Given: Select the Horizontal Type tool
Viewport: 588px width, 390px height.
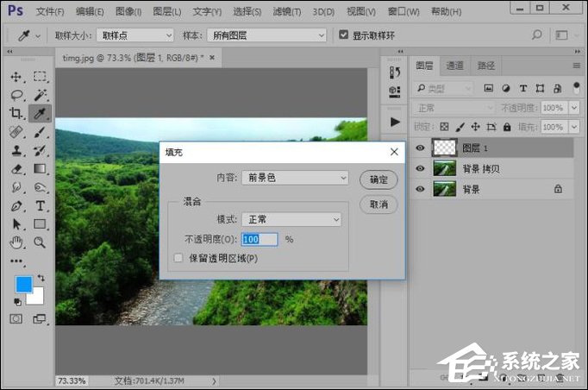Looking at the screenshot, I should (x=40, y=206).
